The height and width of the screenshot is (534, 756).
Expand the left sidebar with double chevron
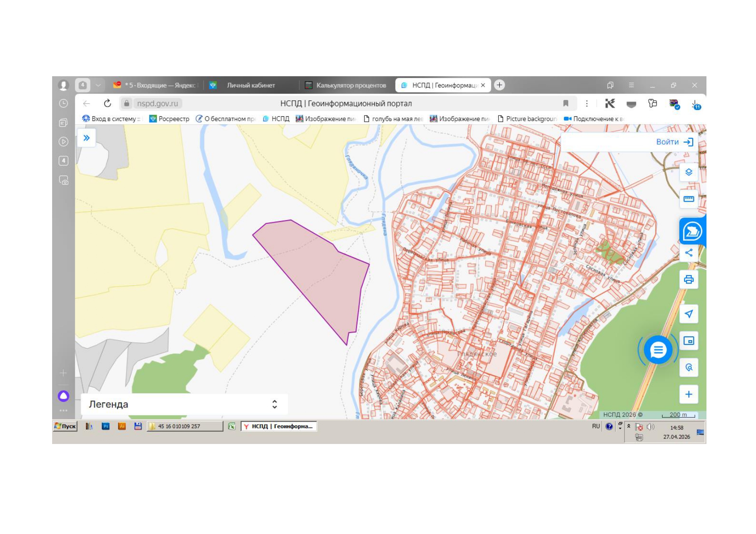click(x=87, y=138)
